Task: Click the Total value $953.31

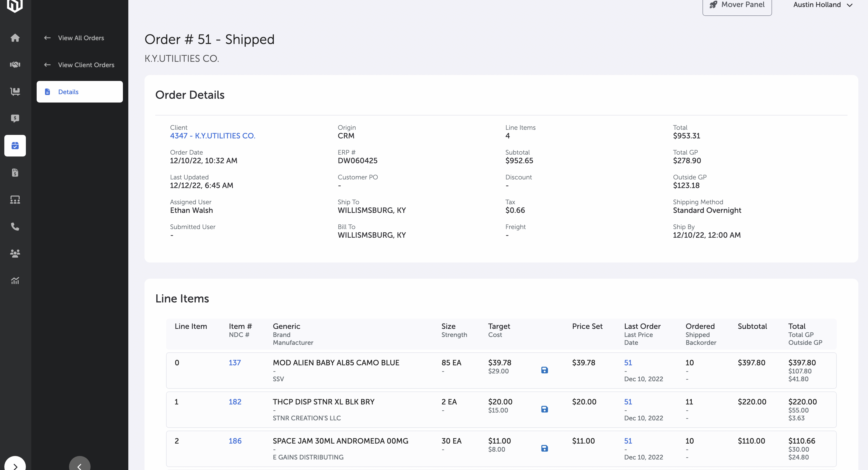Action: (686, 136)
